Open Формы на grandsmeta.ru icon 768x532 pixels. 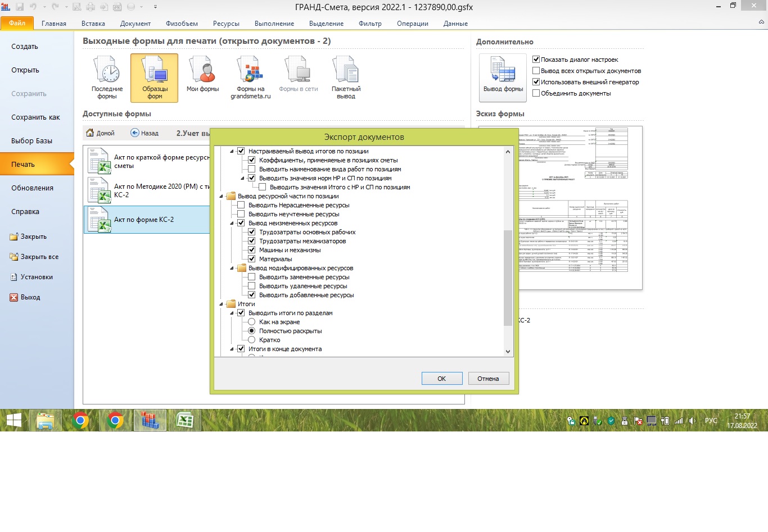coord(250,70)
